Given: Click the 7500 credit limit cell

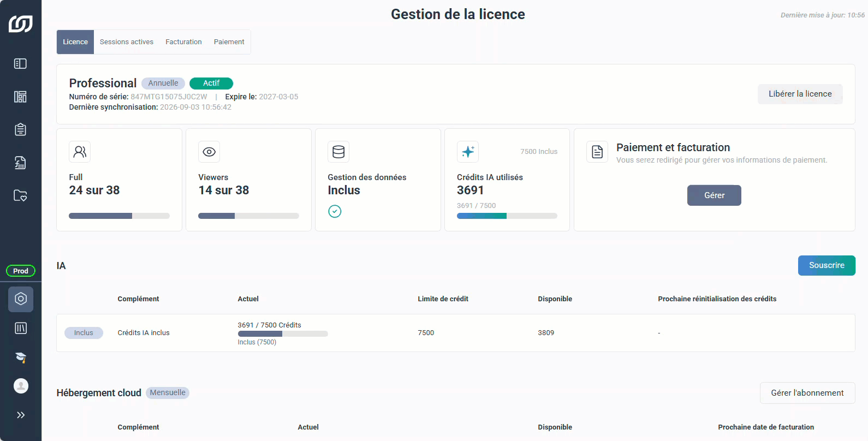Looking at the screenshot, I should click(x=426, y=333).
